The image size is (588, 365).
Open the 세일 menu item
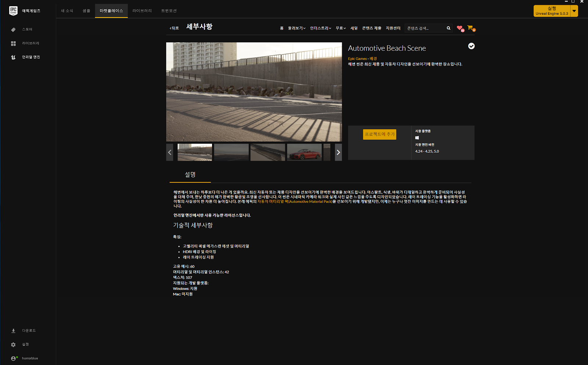click(x=354, y=28)
